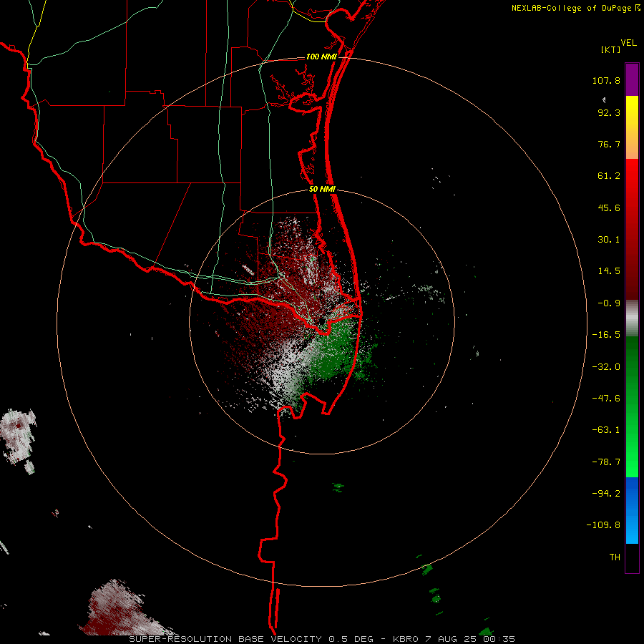Pick the gray near-zero segment of color bar
The width and height of the screenshot is (644, 644).
[x=632, y=318]
